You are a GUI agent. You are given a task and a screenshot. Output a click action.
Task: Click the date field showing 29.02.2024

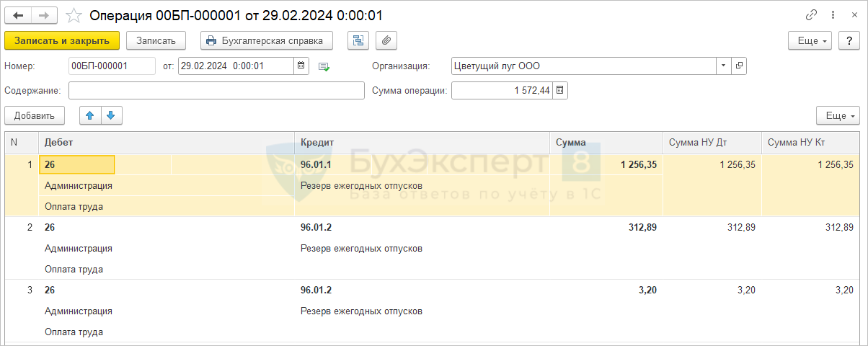coord(236,66)
